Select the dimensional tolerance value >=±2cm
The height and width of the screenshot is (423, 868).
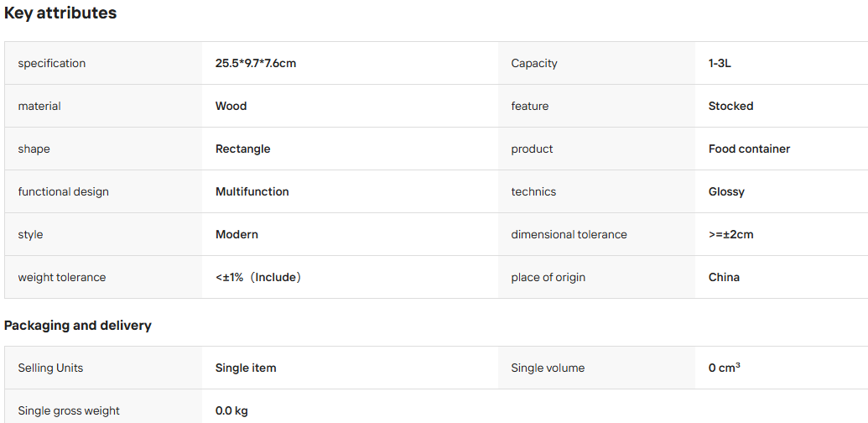click(x=730, y=234)
